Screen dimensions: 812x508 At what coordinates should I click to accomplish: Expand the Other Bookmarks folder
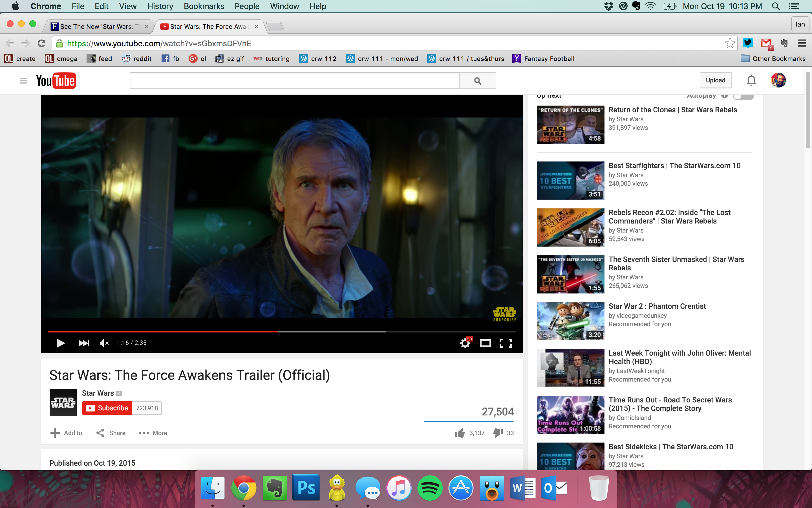click(x=773, y=59)
